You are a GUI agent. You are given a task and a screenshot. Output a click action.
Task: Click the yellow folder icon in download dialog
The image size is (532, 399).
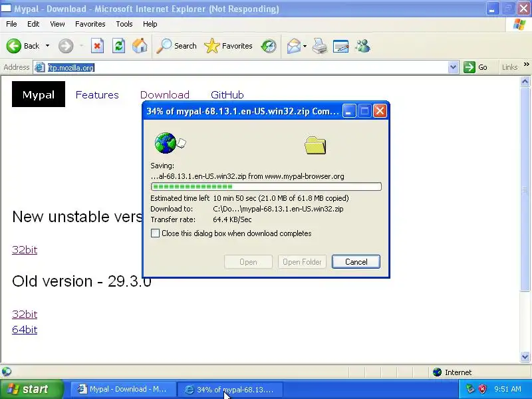tap(315, 145)
